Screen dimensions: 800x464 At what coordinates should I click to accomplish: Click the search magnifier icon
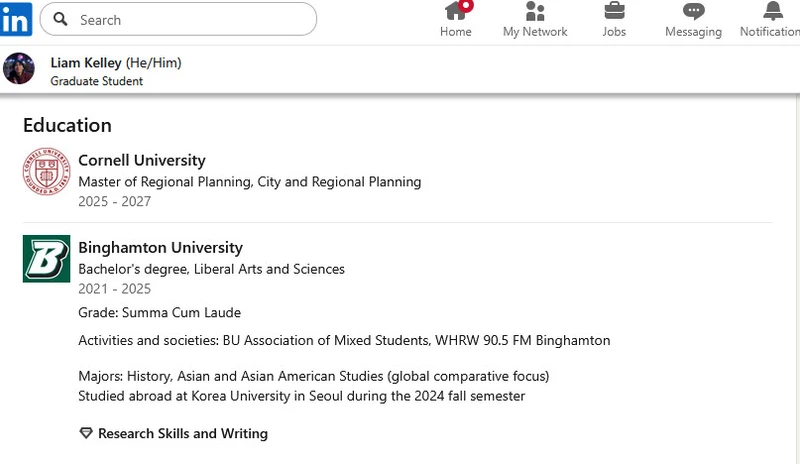point(60,19)
